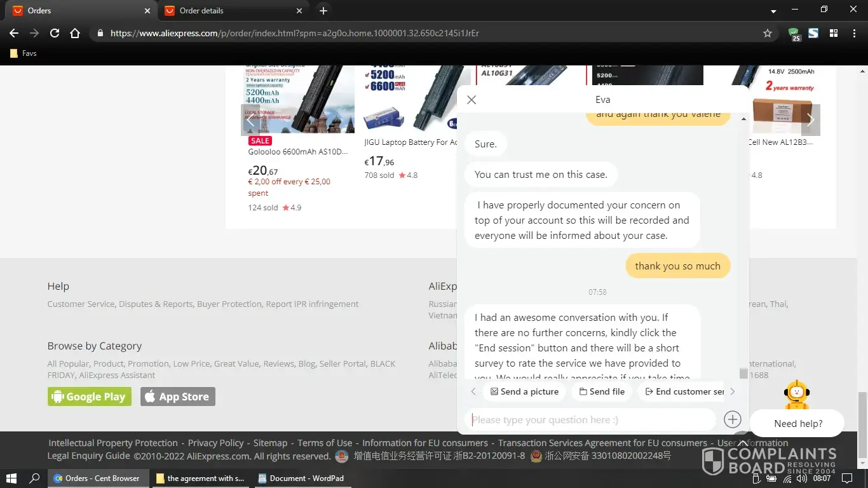Screen dimensions: 868x488
Task: Close the Eva chat window
Action: click(471, 100)
